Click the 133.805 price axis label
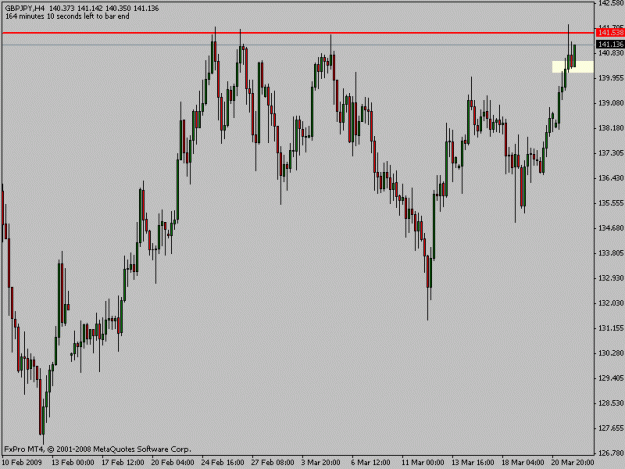 pos(610,253)
